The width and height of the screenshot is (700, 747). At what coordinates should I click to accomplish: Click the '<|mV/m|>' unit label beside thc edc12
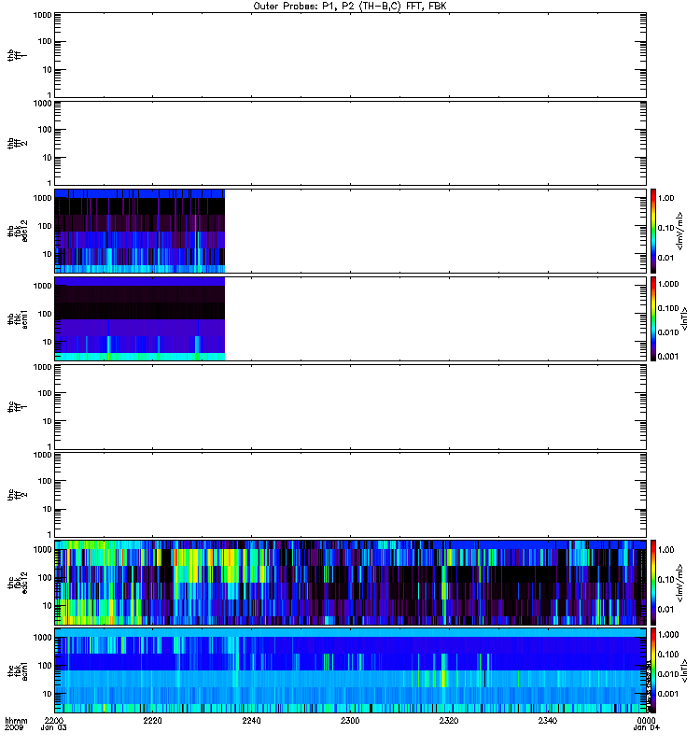(x=679, y=582)
